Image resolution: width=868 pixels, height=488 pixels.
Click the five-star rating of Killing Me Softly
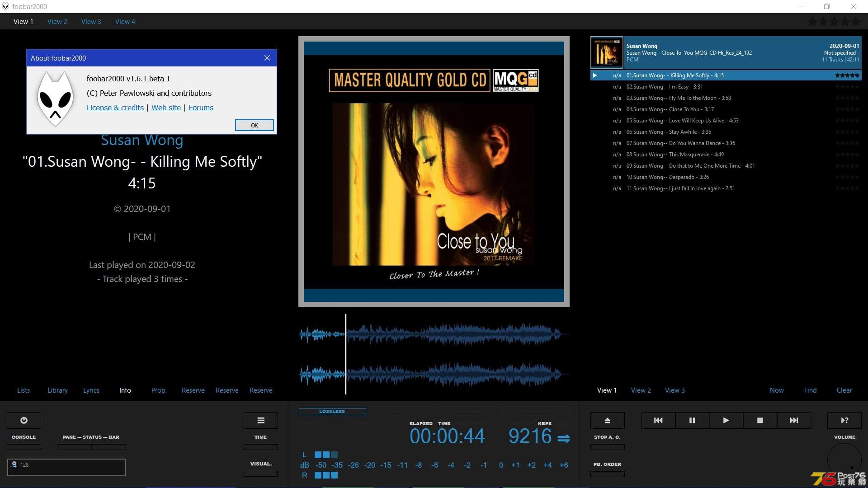(847, 75)
